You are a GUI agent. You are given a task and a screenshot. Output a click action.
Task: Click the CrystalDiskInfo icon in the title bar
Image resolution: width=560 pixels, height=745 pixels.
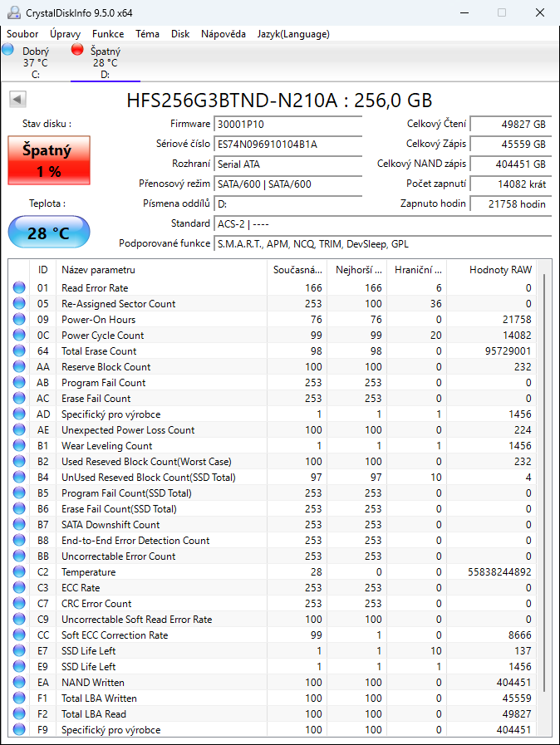pyautogui.click(x=12, y=12)
